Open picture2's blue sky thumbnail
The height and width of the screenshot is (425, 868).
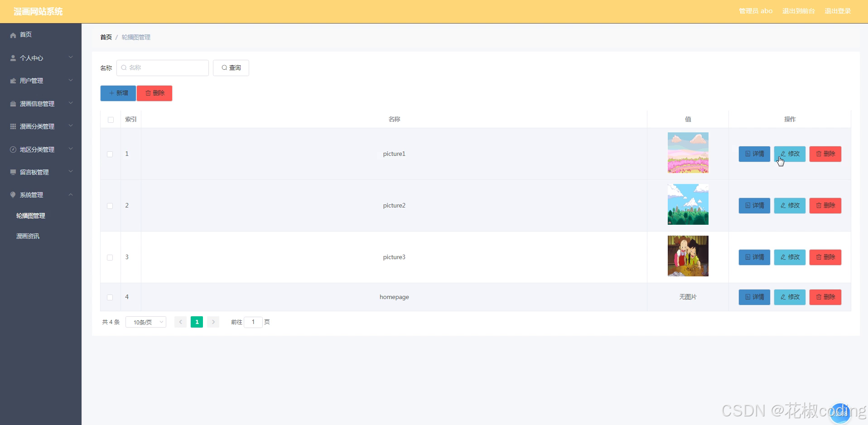pos(688,204)
